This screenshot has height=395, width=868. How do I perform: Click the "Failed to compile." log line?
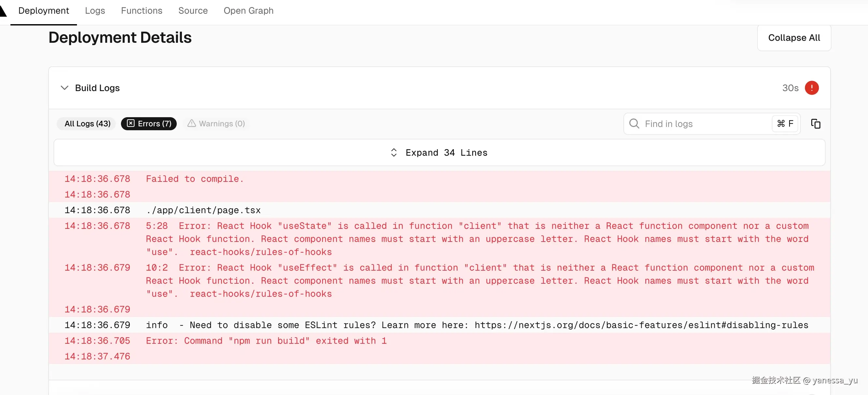(194, 179)
